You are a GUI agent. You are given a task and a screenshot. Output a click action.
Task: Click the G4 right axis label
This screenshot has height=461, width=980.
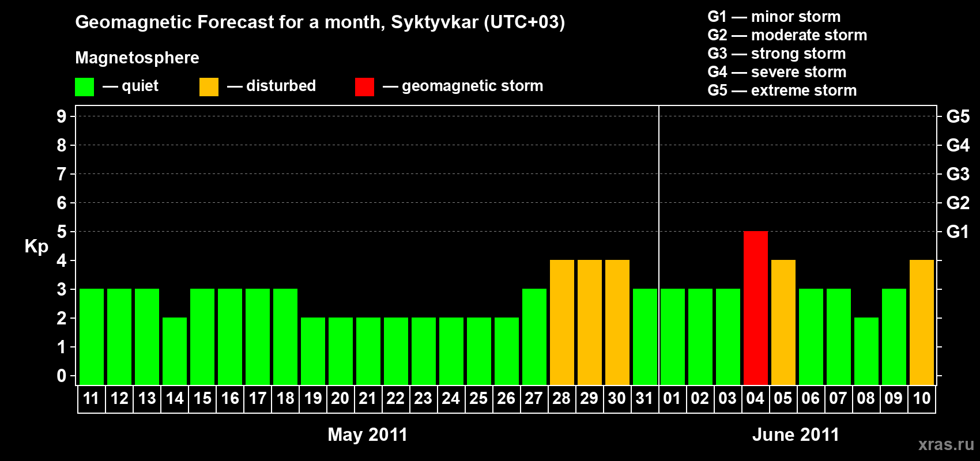tap(958, 145)
